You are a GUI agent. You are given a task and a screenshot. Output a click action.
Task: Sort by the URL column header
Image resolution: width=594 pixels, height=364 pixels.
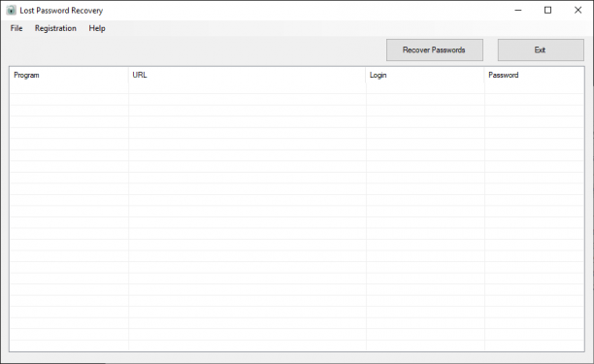click(x=247, y=75)
